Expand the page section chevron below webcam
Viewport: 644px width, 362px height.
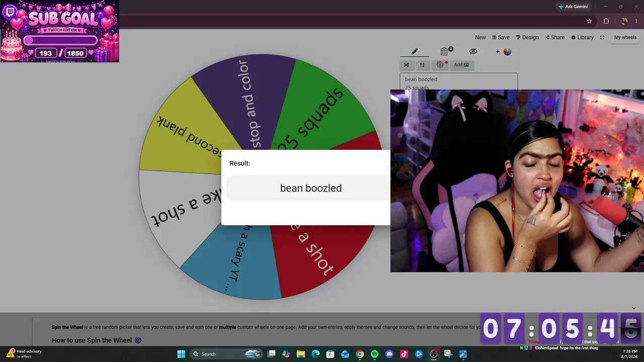click(x=634, y=308)
